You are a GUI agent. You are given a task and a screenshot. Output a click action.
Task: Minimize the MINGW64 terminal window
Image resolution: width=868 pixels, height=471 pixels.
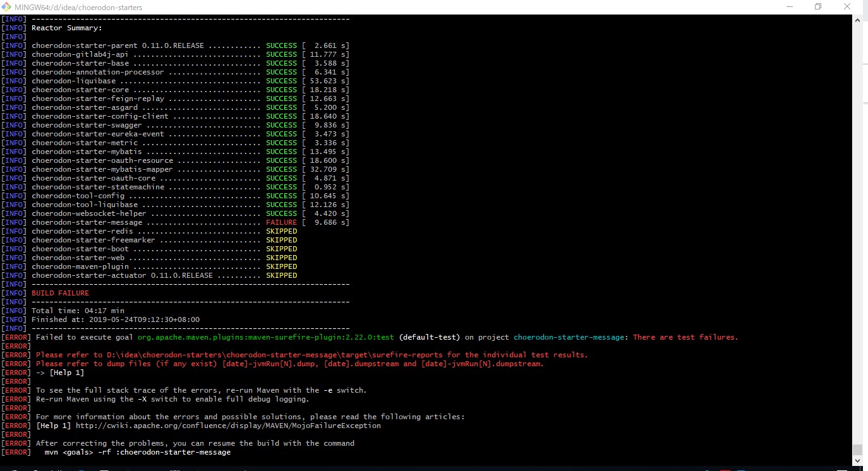click(790, 7)
